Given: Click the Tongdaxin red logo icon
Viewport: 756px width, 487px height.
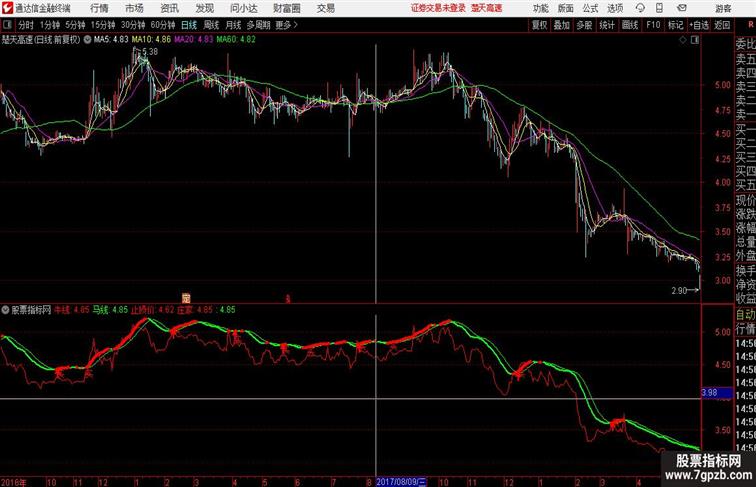Looking at the screenshot, I should [7, 8].
